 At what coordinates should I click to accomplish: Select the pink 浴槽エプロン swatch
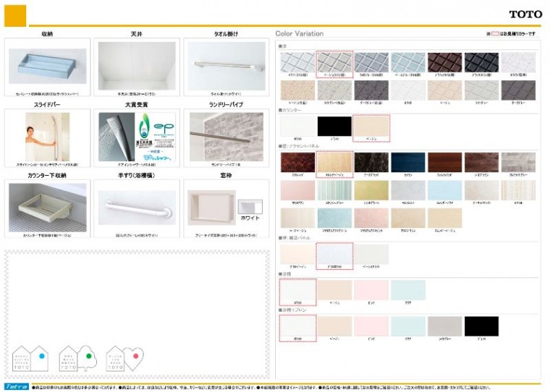point(371,326)
